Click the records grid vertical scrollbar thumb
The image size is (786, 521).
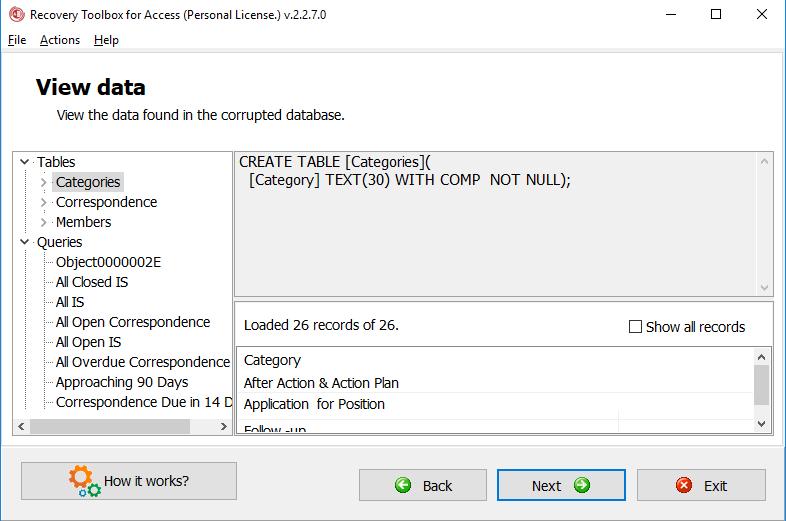coord(761,385)
